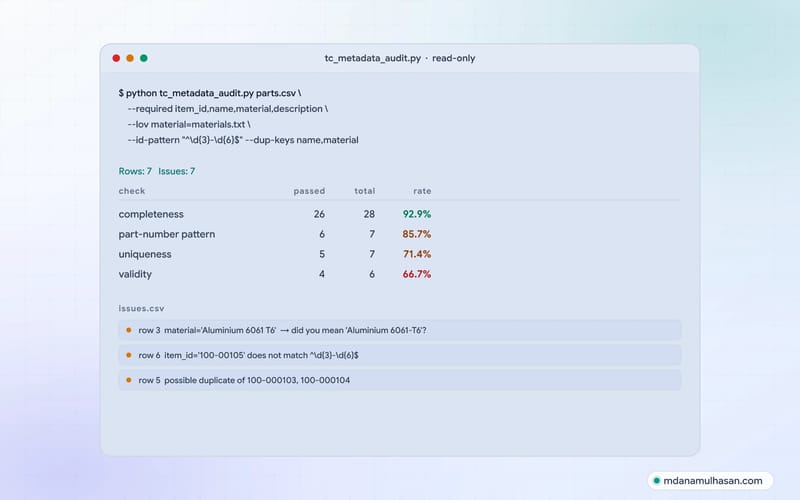The image size is (800, 500).
Task: Click the orange bullet on the row 5 issue
Action: click(x=129, y=380)
